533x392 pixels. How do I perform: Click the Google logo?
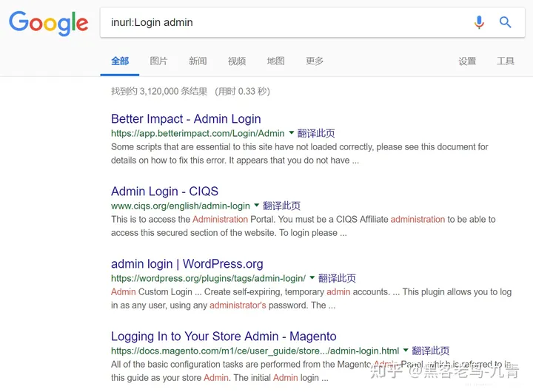click(48, 23)
